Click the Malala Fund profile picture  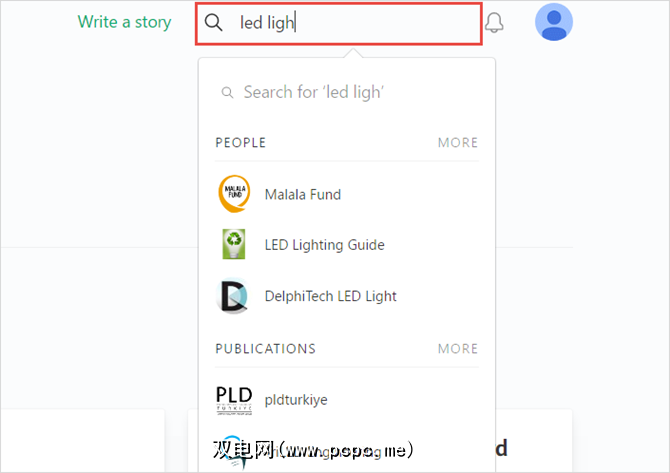pos(234,194)
